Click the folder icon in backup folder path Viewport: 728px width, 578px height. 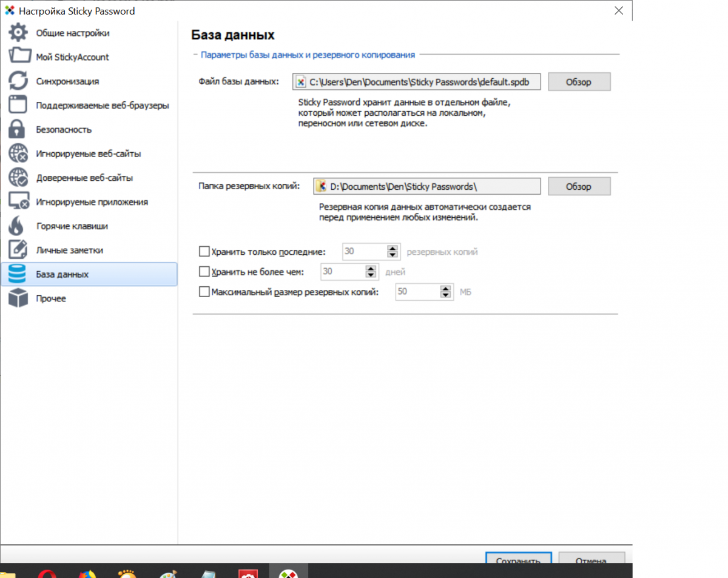click(322, 186)
